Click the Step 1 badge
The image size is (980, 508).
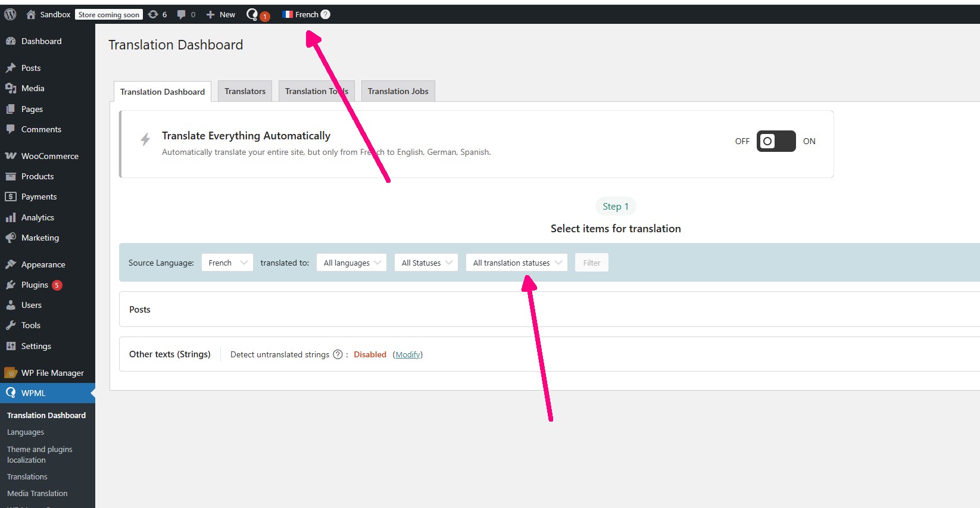pos(616,206)
